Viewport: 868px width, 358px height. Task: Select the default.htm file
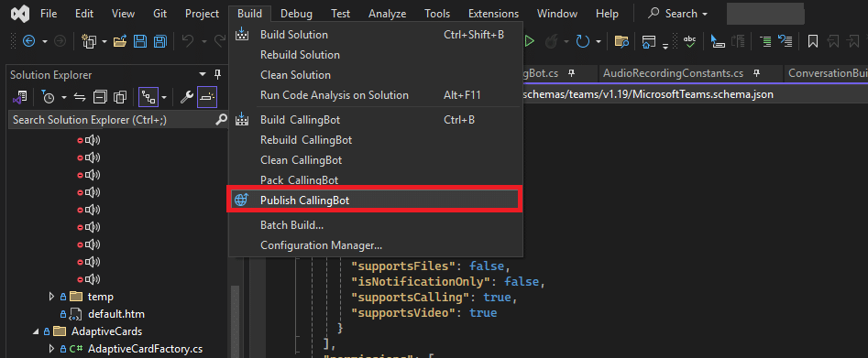115,314
